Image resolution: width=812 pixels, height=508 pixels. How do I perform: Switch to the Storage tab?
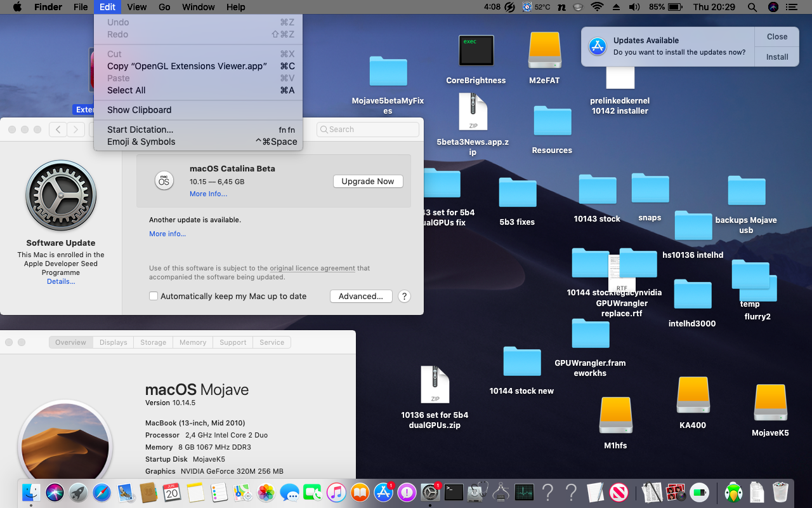point(153,342)
